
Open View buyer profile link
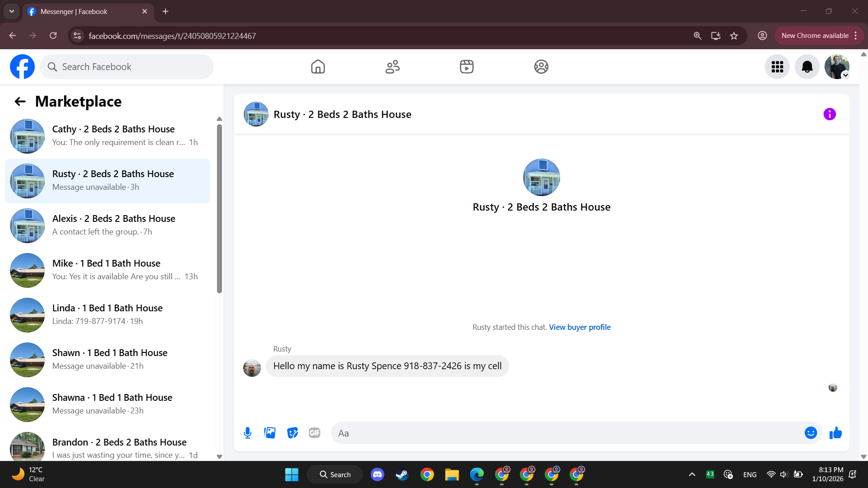[x=580, y=327]
